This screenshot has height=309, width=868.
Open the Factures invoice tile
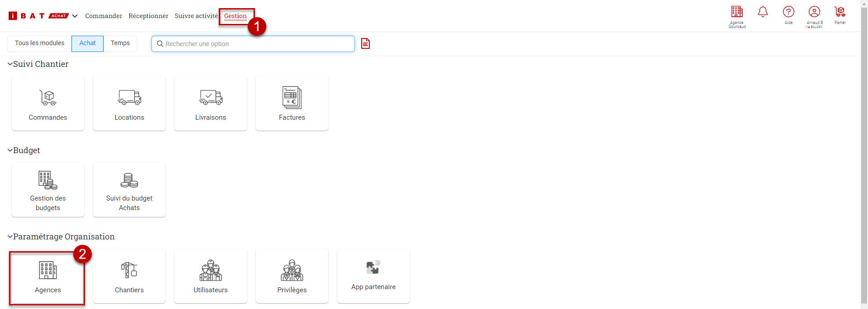(x=292, y=103)
